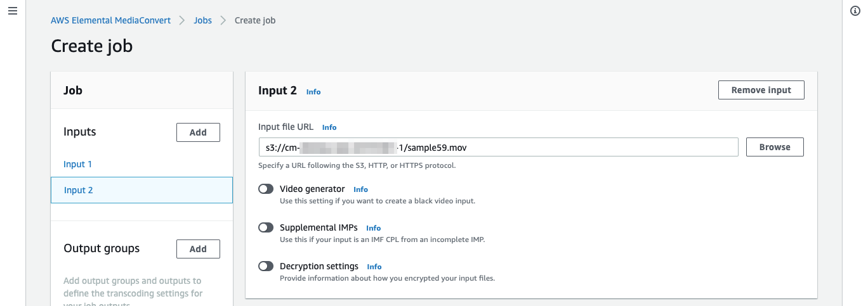This screenshot has width=868, height=306.
Task: Browse for an input file
Action: pos(775,147)
